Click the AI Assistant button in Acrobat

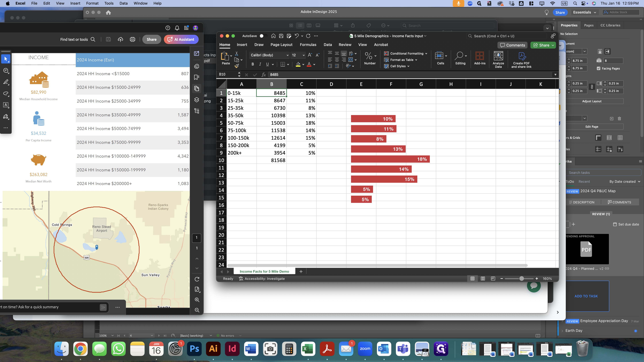(181, 40)
